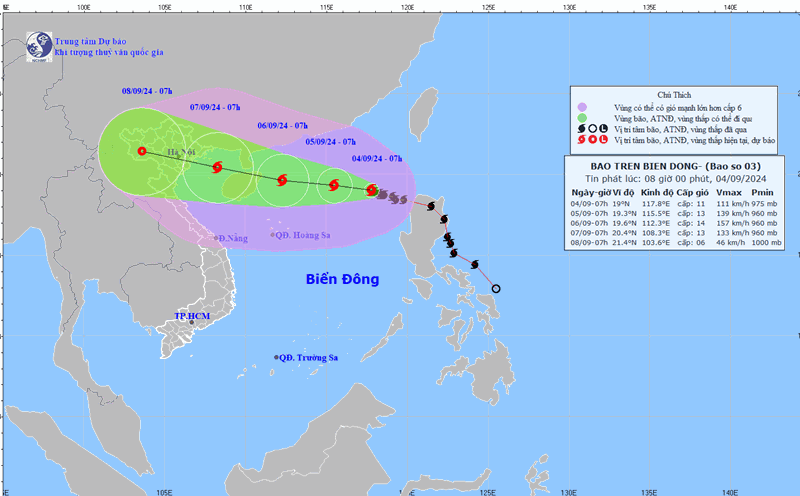
Task: Click the 08/09-07h row in forecast table
Action: click(676, 243)
